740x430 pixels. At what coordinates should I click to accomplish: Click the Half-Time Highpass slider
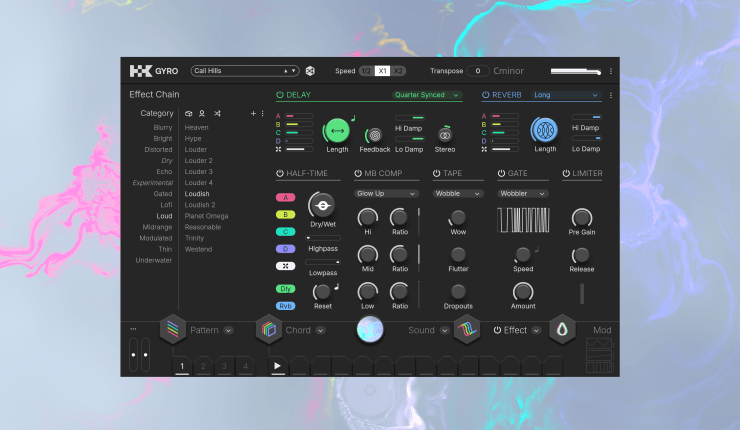322,237
